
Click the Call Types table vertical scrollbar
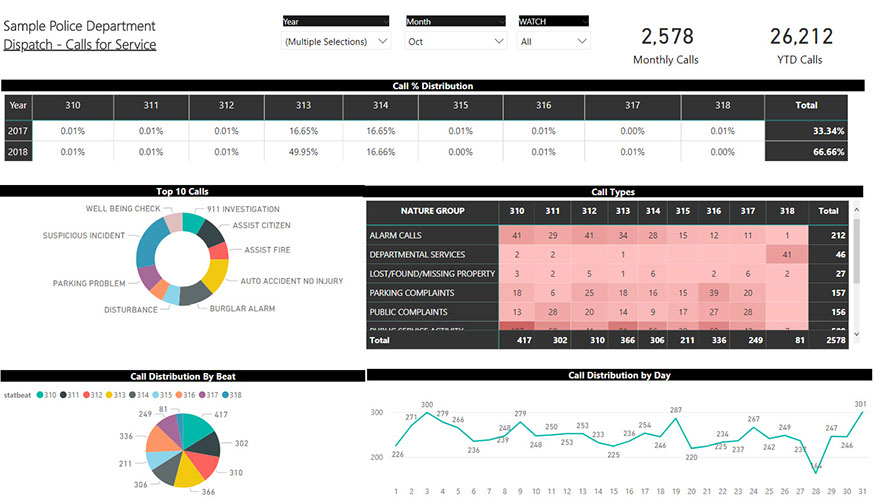point(855,250)
